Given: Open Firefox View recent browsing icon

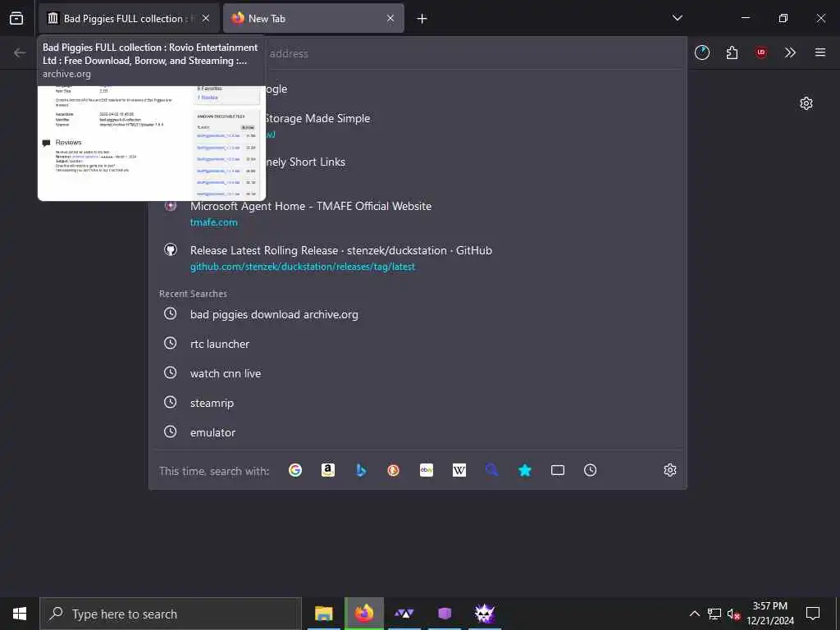Looking at the screenshot, I should [x=16, y=18].
